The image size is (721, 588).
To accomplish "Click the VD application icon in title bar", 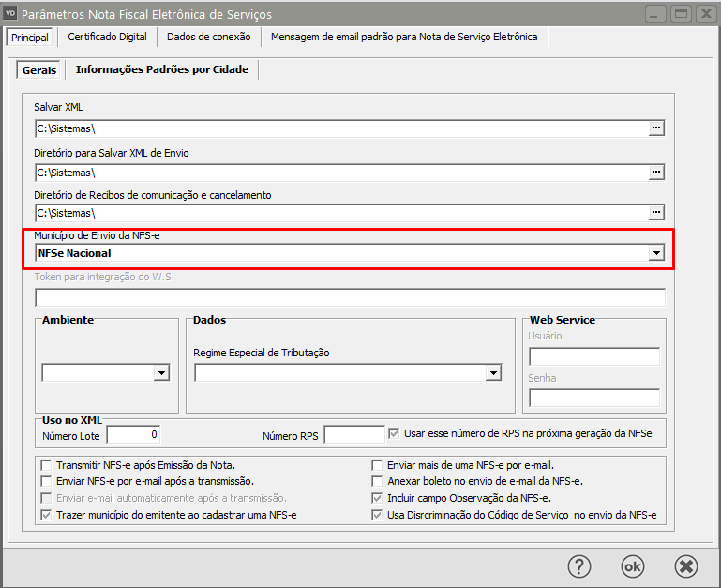I will [10, 14].
